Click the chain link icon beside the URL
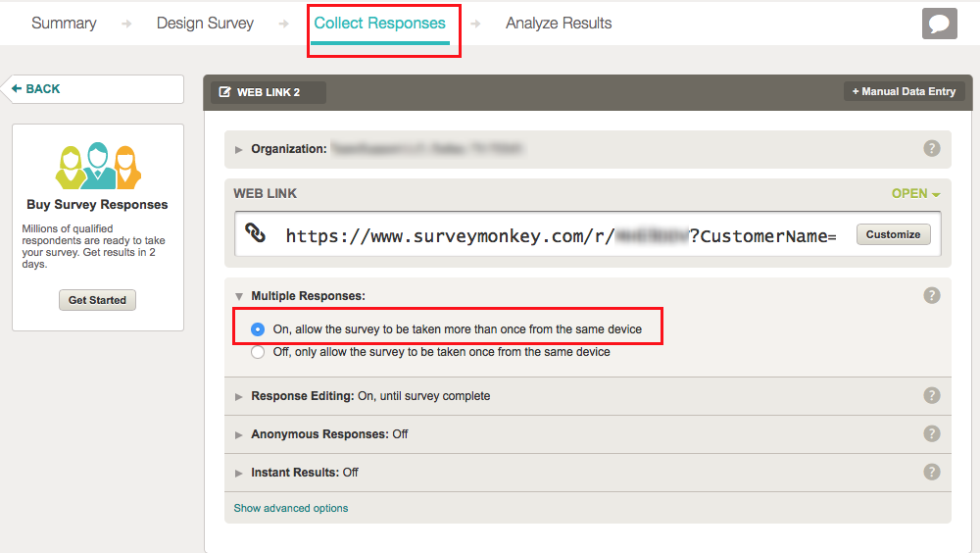 255,233
